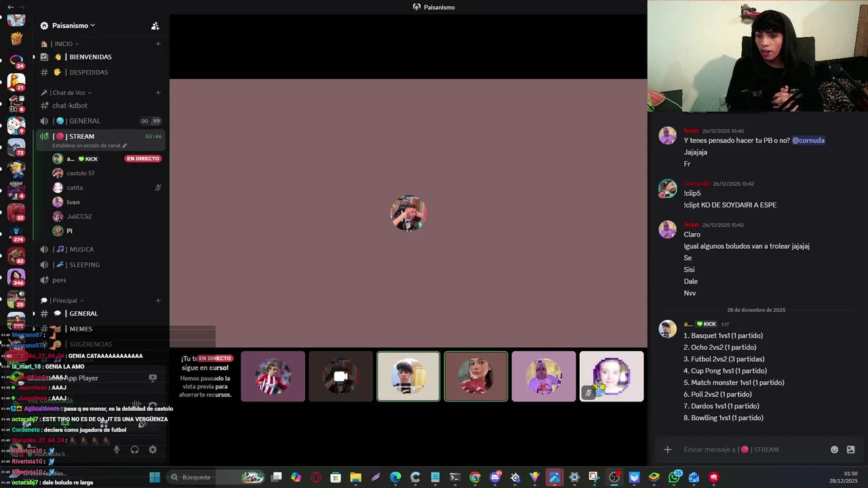
Task: Add a channel with the plus beside Chat de Voz
Action: [x=158, y=93]
